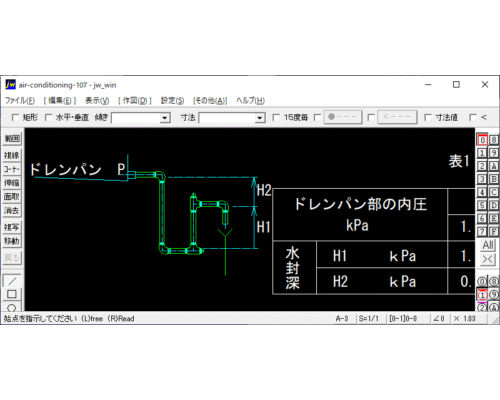Switch to layer C button
Screen dimensions: 500x400
(x=494, y=192)
